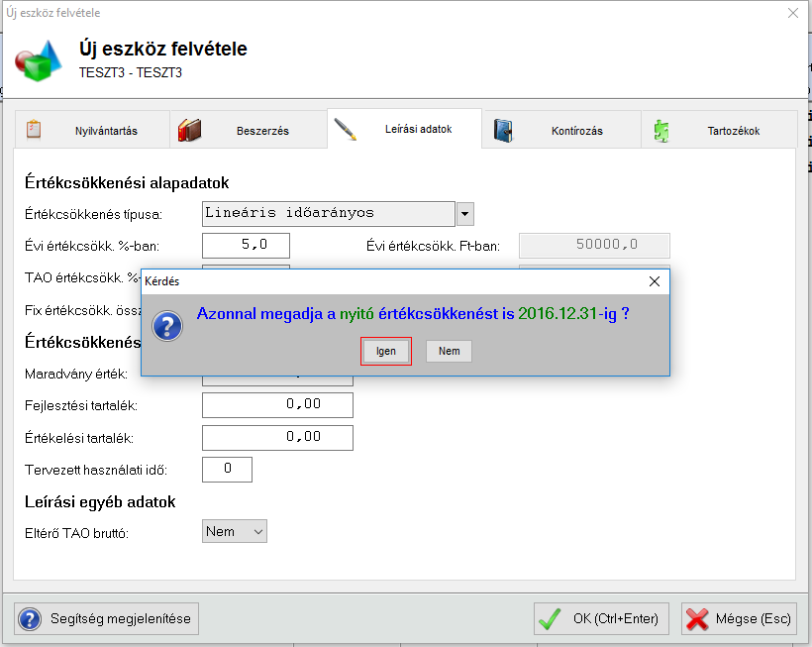Click the Segítség megjelenítése help button

(108, 619)
